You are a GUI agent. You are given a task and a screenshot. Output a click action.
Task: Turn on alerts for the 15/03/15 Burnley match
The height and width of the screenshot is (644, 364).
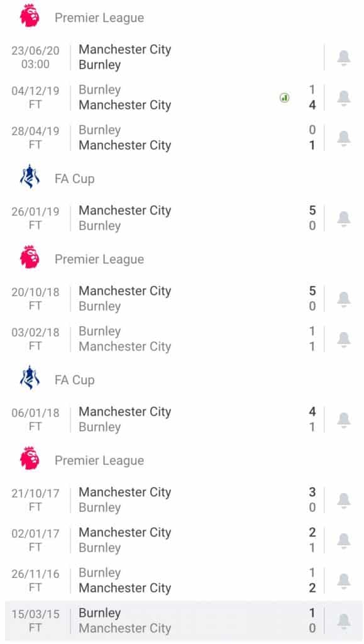(x=343, y=620)
